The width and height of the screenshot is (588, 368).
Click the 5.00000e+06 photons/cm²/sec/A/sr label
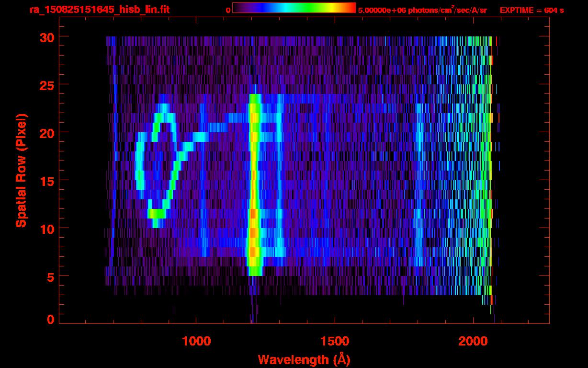coord(422,10)
